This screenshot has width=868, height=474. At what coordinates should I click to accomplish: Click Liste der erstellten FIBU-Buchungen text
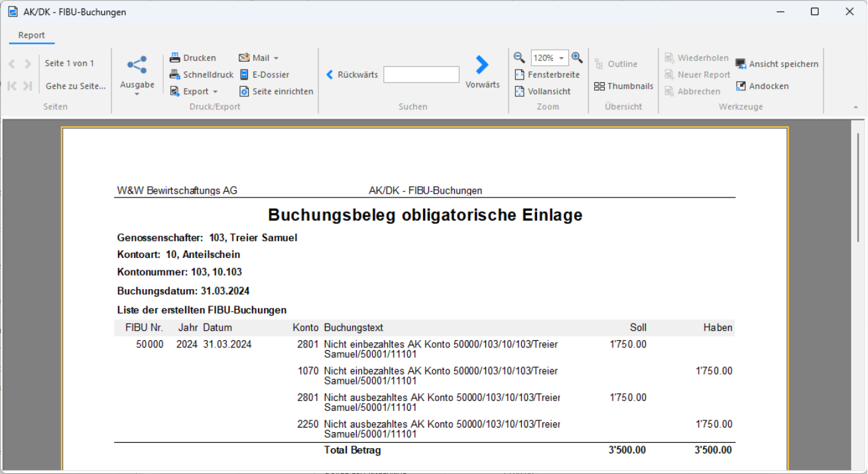[x=202, y=310]
